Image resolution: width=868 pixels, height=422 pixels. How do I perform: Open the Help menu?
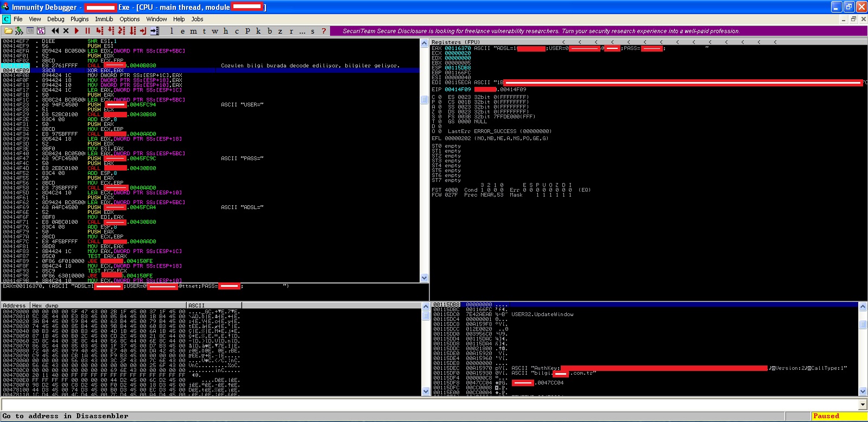pyautogui.click(x=179, y=19)
